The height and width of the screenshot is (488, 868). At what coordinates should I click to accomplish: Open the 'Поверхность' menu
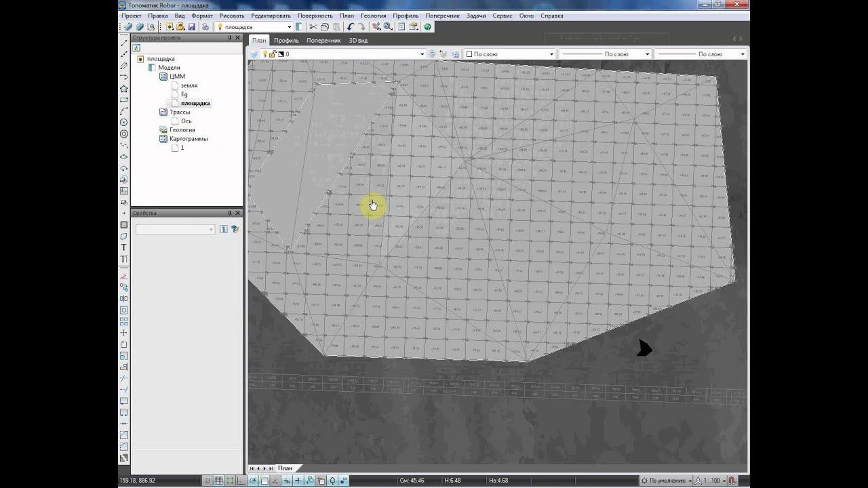[315, 16]
